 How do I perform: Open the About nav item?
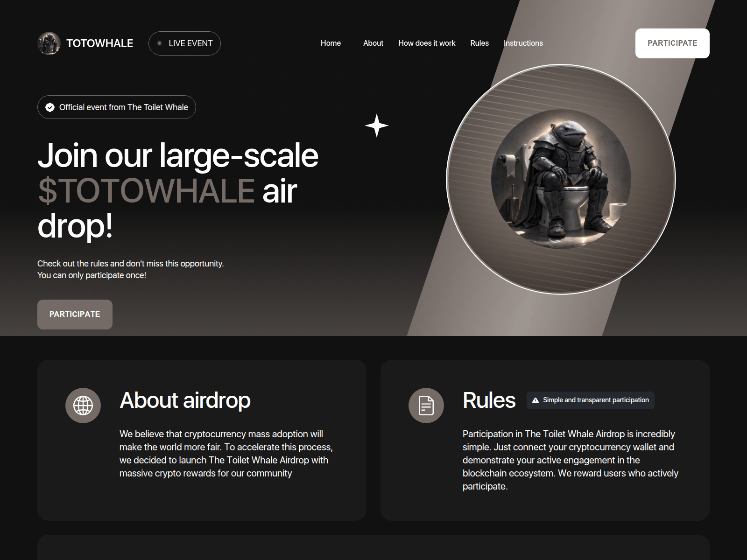[x=373, y=43]
